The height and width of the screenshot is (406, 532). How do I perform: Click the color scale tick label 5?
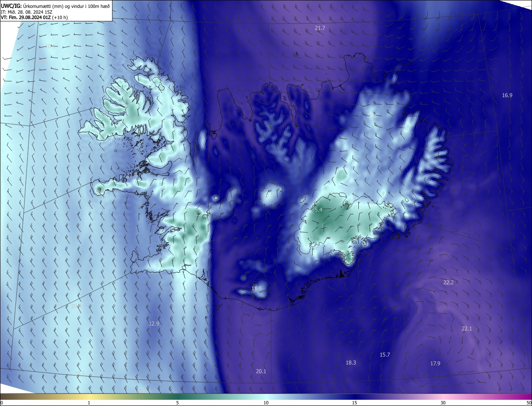(177, 403)
